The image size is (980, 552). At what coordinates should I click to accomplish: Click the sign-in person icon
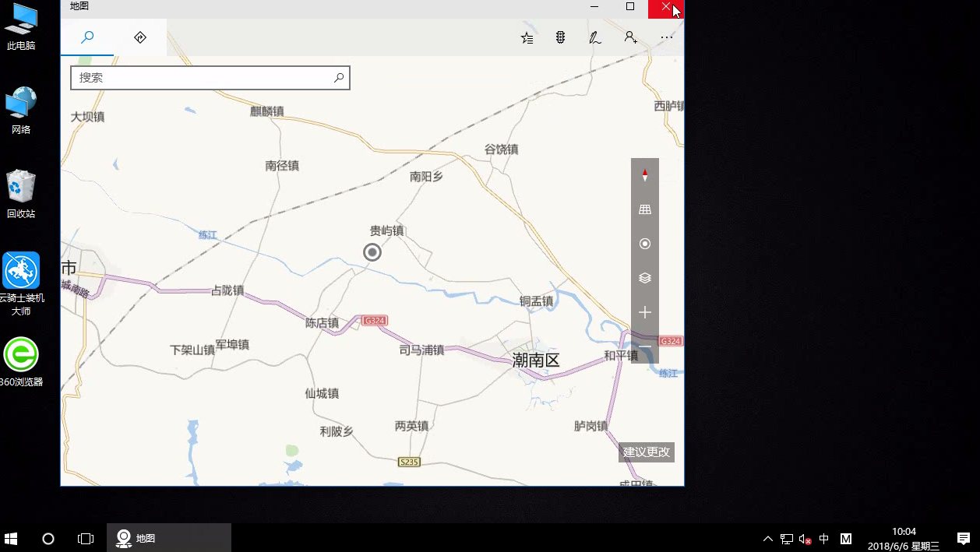click(630, 37)
